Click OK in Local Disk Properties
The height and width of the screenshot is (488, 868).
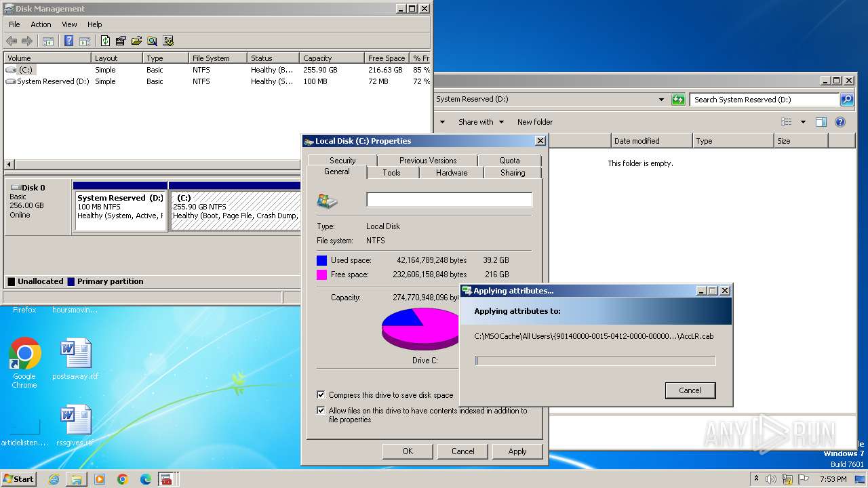coord(408,451)
